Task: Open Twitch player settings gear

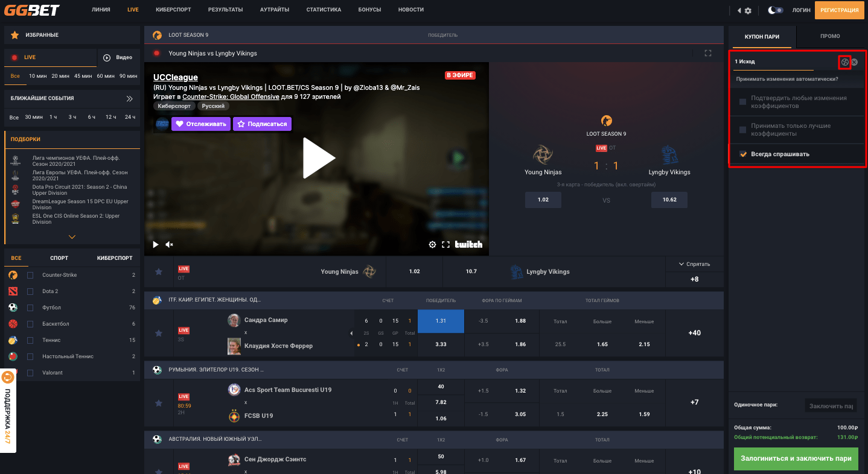Action: click(x=432, y=244)
